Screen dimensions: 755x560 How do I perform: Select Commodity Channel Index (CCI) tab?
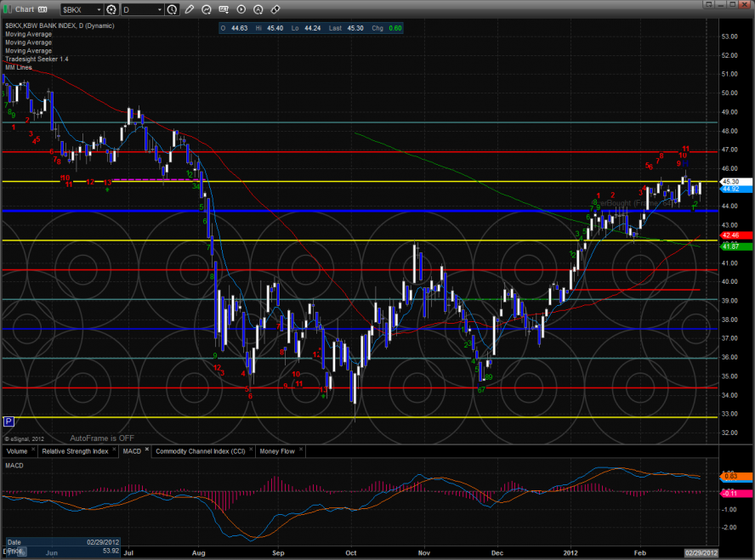(x=201, y=451)
